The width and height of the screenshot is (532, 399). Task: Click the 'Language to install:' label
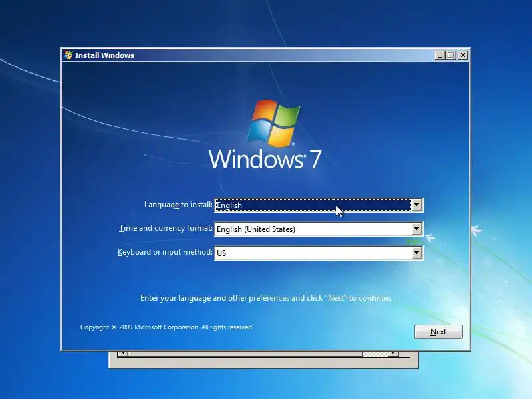178,205
